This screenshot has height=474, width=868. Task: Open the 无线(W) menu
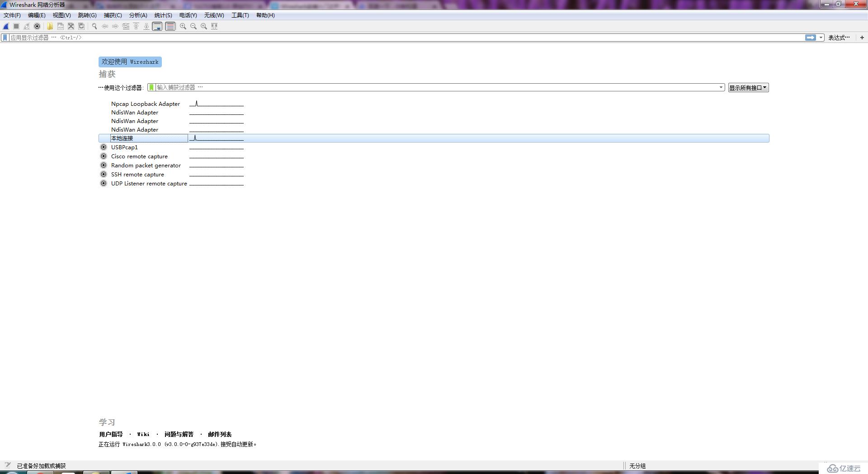pos(214,15)
